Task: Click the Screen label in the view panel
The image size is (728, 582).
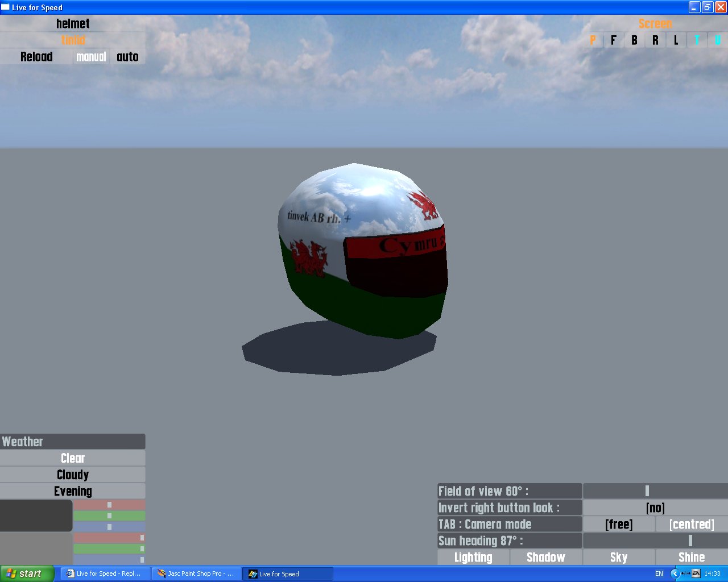Action: pos(655,23)
